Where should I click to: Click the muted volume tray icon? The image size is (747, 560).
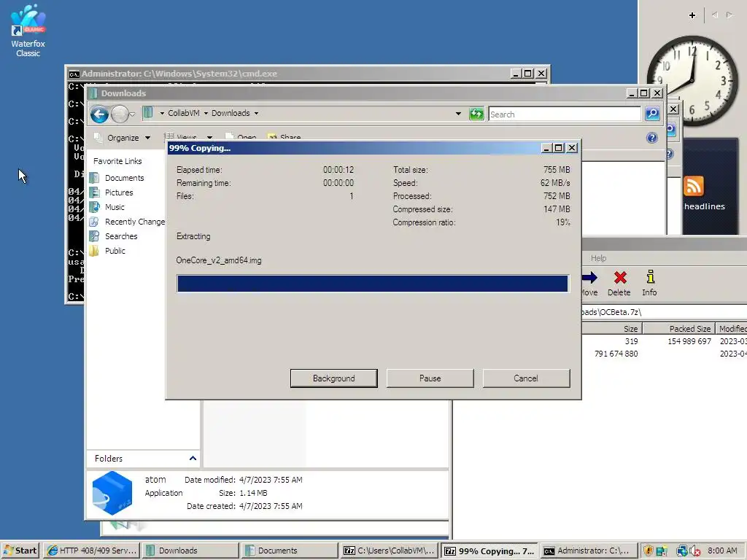[695, 551]
